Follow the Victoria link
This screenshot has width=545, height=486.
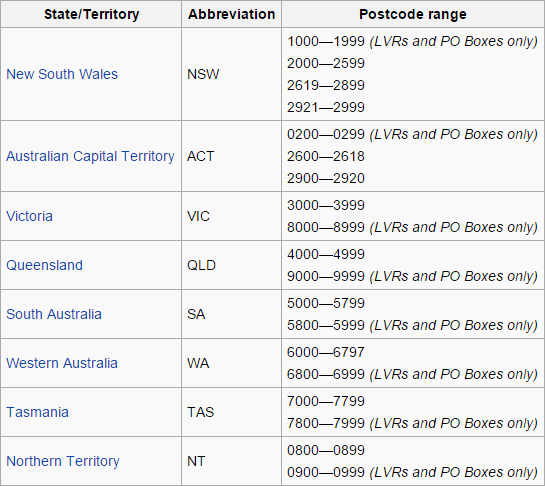30,216
